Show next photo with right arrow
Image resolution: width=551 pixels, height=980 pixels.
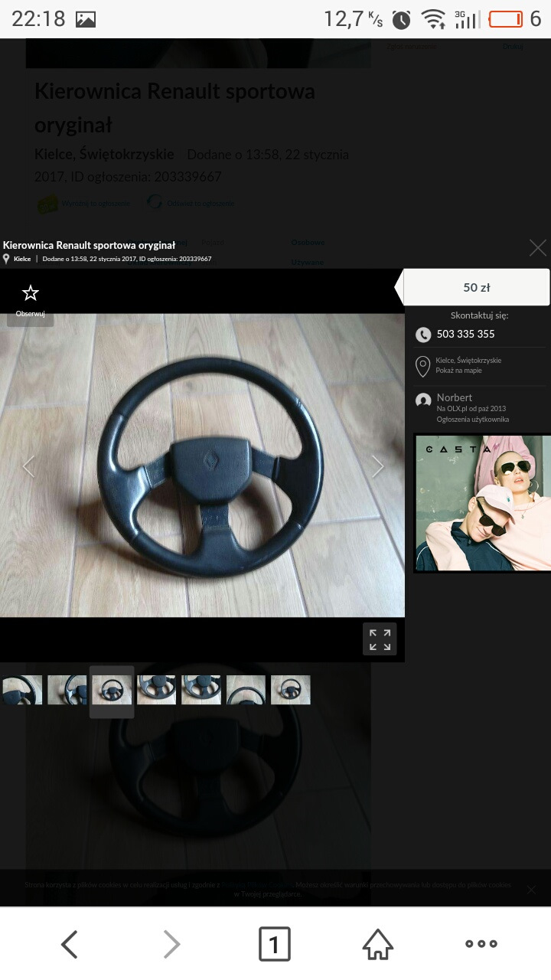point(377,465)
